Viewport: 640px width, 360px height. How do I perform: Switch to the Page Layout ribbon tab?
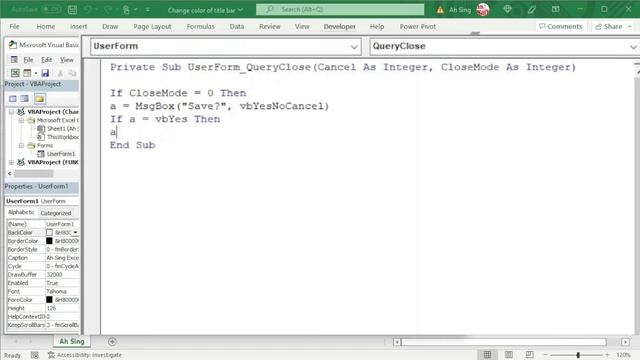click(x=152, y=27)
